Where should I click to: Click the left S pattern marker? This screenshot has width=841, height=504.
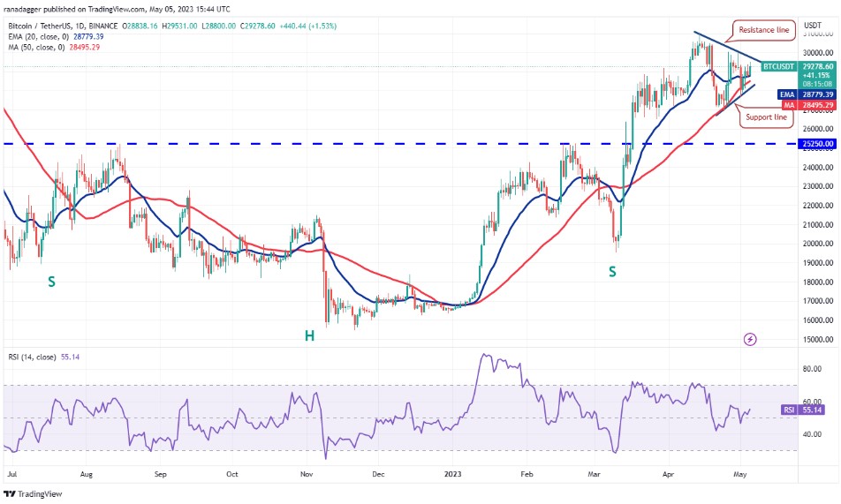(x=51, y=282)
